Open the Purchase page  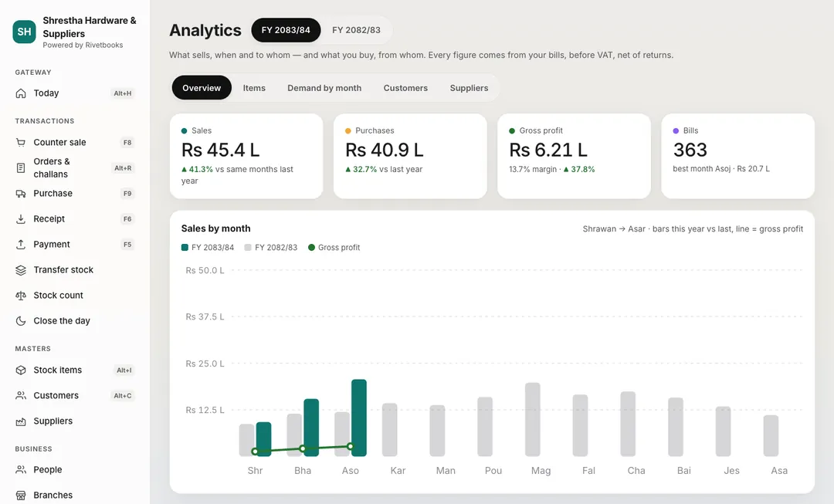pos(74,194)
